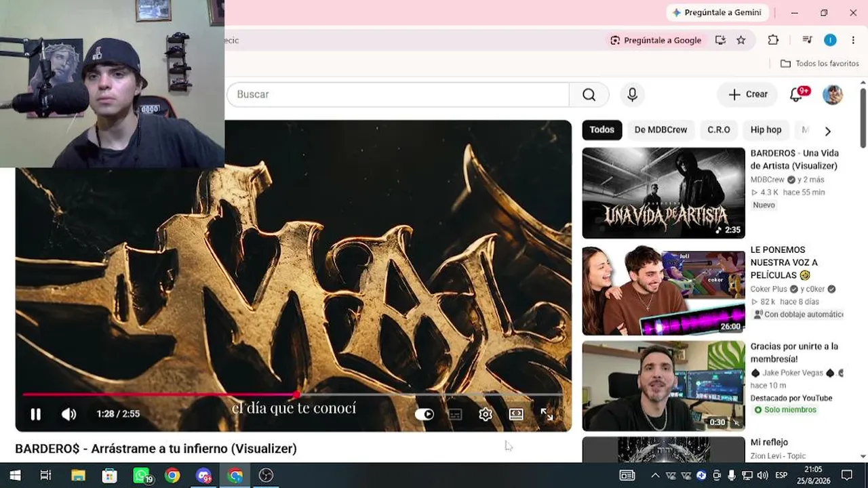Show more filter chips with the arrow
Image resolution: width=868 pixels, height=488 pixels.
click(827, 131)
